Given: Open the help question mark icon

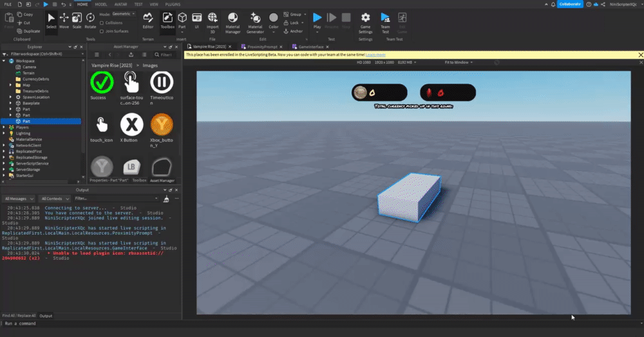Looking at the screenshot, I should point(589,5).
